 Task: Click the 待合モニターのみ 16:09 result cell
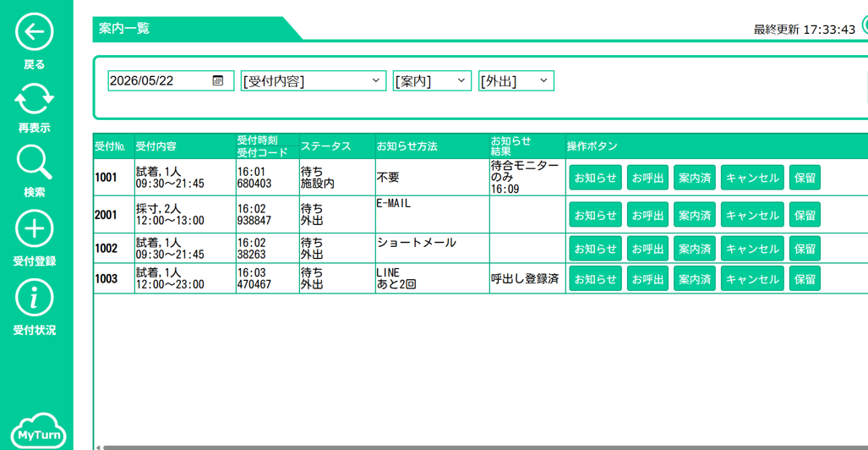(527, 178)
